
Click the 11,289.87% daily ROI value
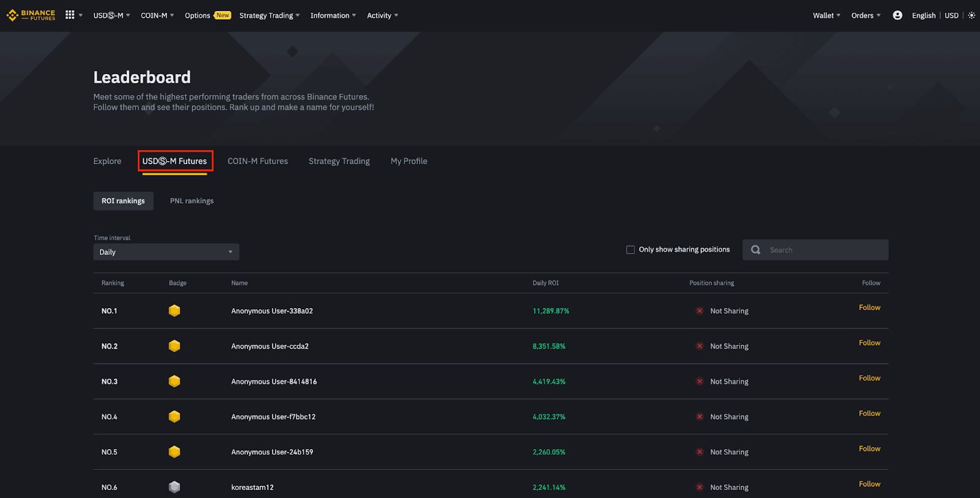pyautogui.click(x=551, y=311)
